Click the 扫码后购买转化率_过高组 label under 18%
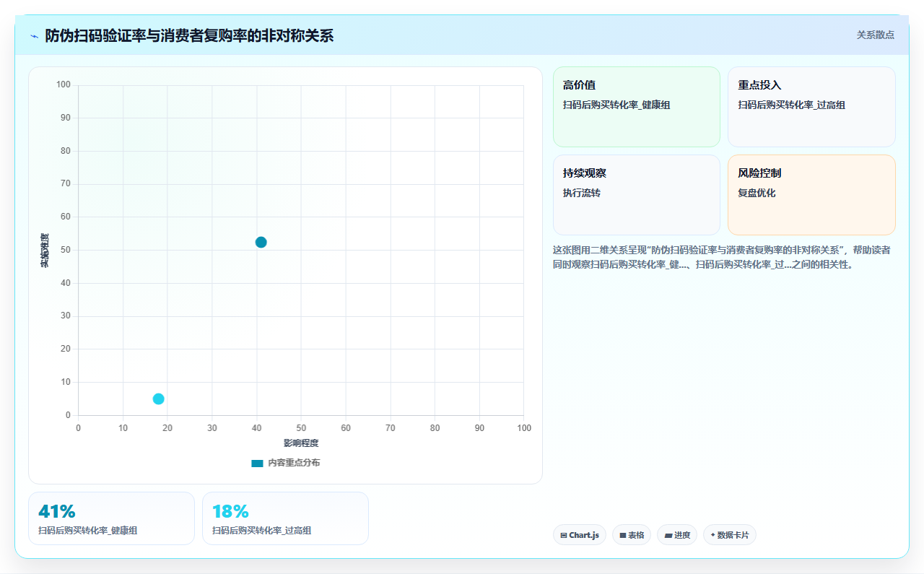The height and width of the screenshot is (574, 924). (x=262, y=530)
